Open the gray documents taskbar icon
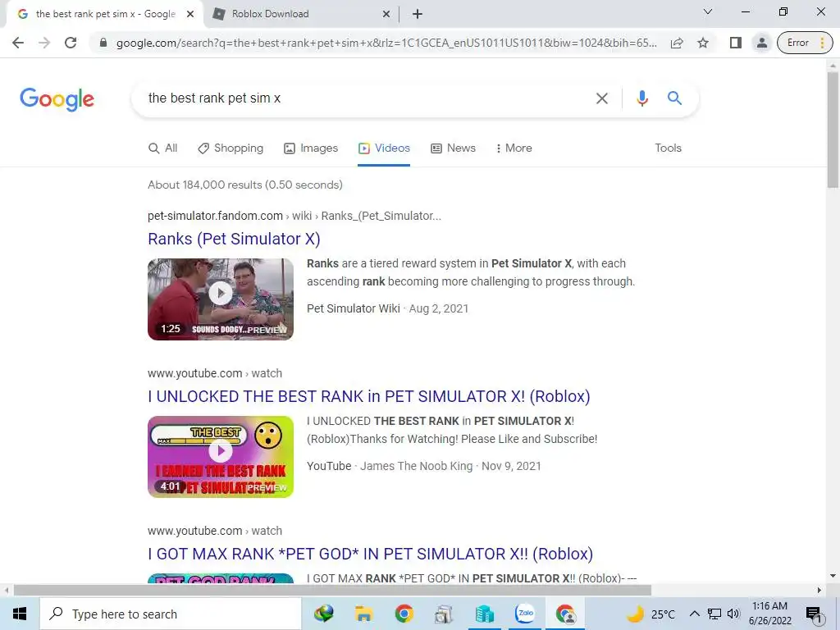 tap(444, 614)
